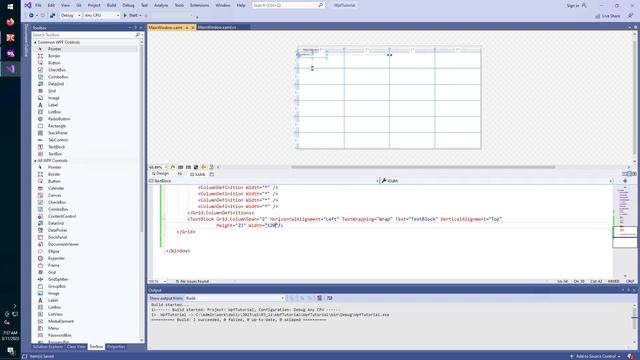This screenshot has height=360, width=640.
Task: Start debugging with the Start button
Action: coord(131,15)
